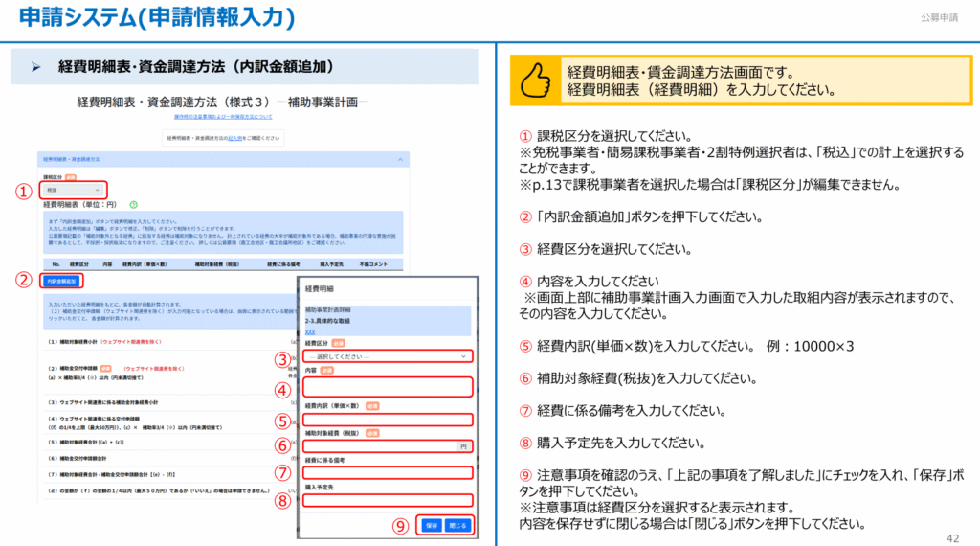
Task: Click the green help icon beside 経費明細表(単位:円)
Action: (133, 205)
